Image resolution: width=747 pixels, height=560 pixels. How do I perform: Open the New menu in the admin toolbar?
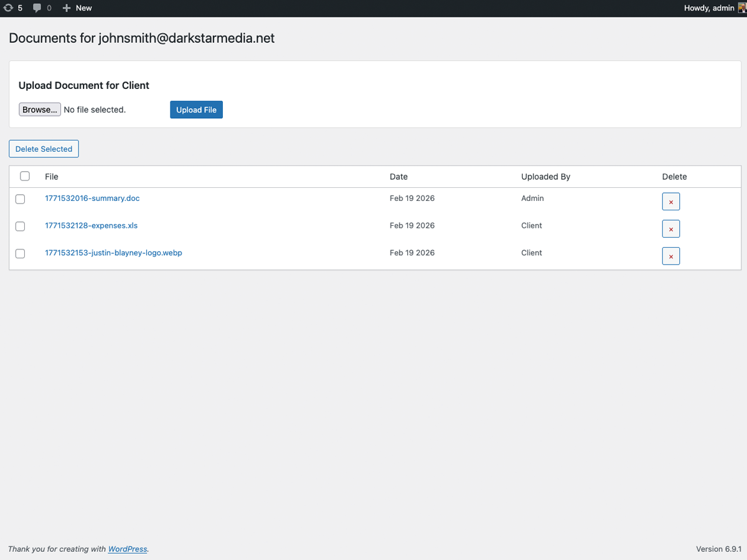(x=77, y=8)
